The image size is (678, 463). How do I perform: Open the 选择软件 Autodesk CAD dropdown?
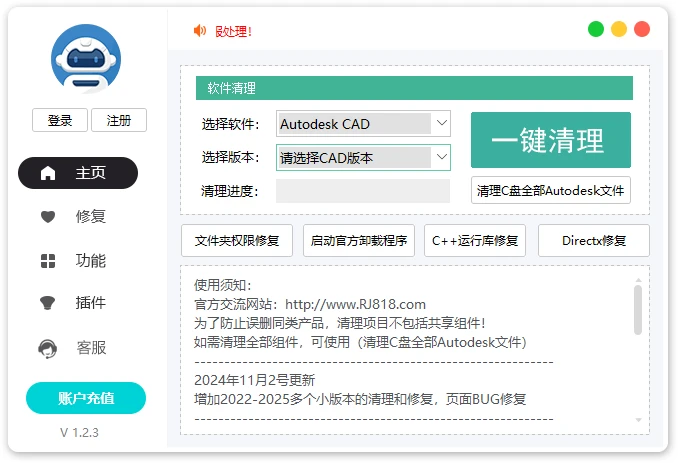point(363,124)
